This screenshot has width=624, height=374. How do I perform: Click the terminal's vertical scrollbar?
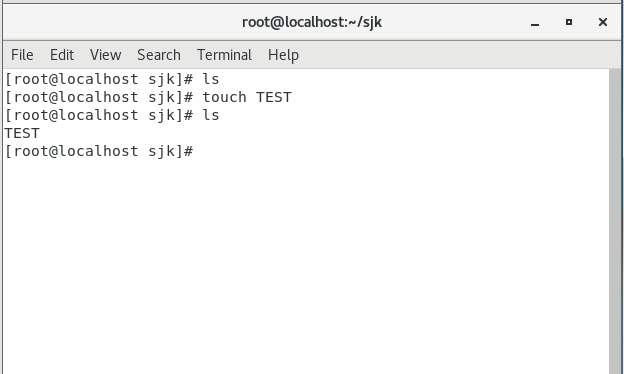(615, 221)
